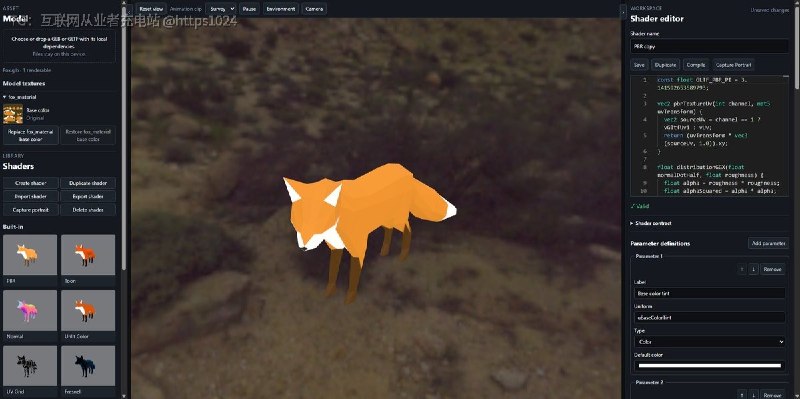The image size is (800, 399).
Task: Open the Type dropdown set to Color
Action: [x=710, y=342]
